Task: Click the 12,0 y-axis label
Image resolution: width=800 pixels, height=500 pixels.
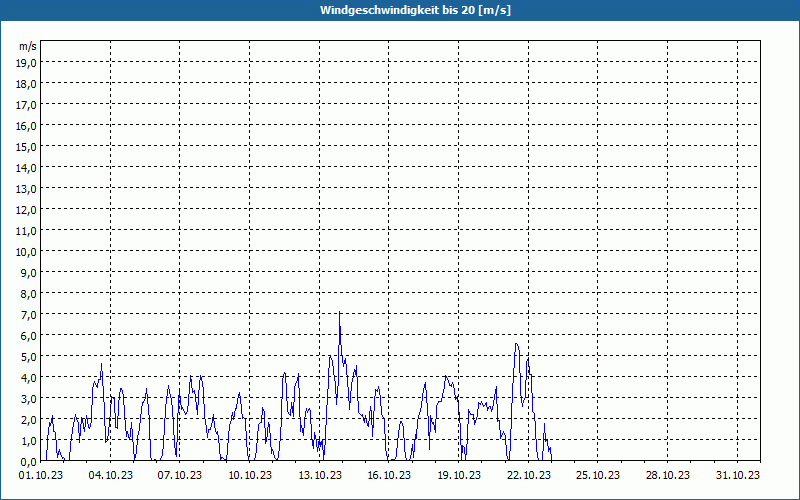Action: pyautogui.click(x=26, y=210)
